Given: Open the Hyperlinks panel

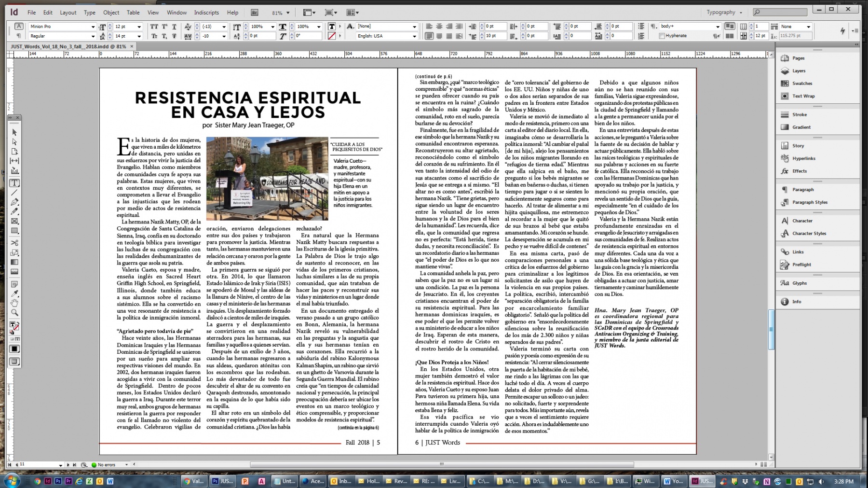Looking at the screenshot, I should (803, 158).
